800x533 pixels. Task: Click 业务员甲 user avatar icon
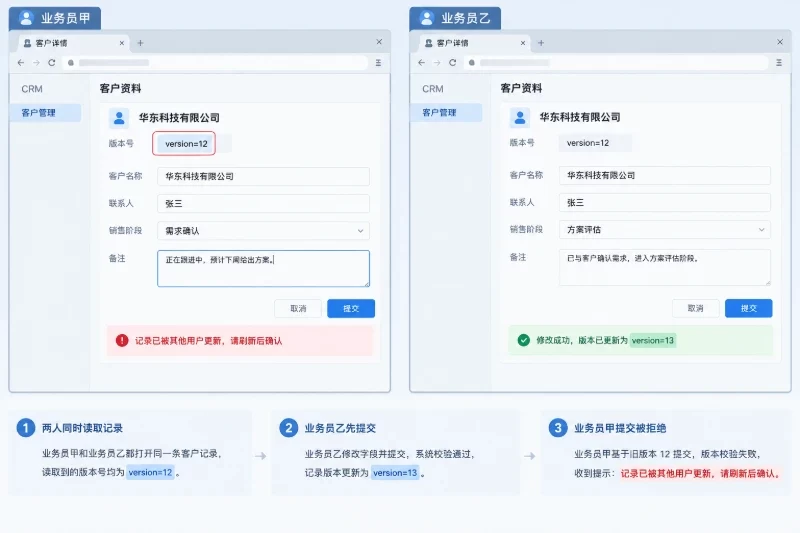[26, 18]
